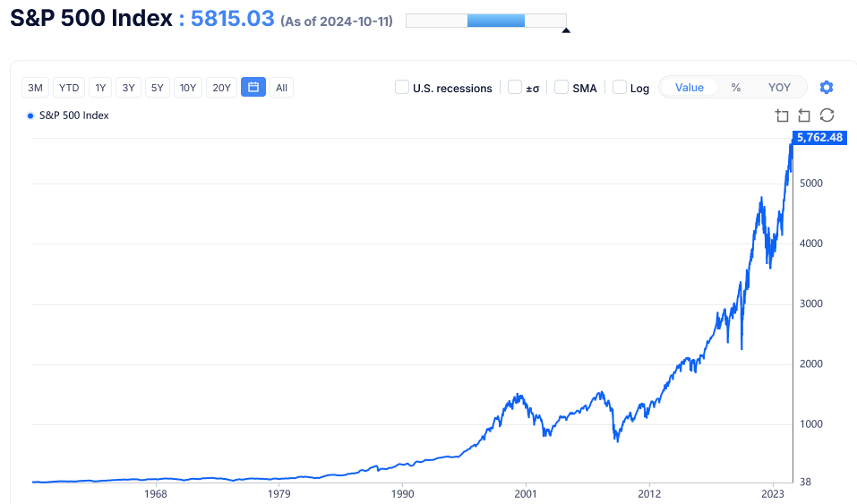Show All historical data
The height and width of the screenshot is (504, 857).
(x=281, y=88)
